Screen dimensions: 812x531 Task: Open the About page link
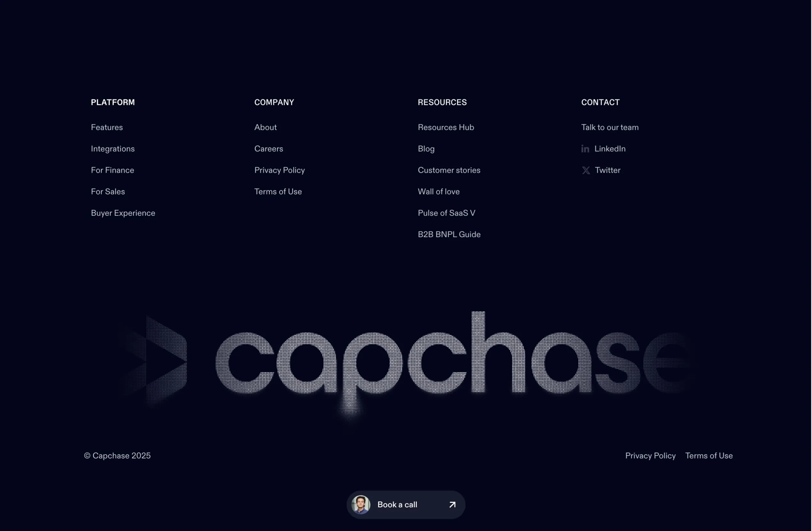tap(266, 127)
